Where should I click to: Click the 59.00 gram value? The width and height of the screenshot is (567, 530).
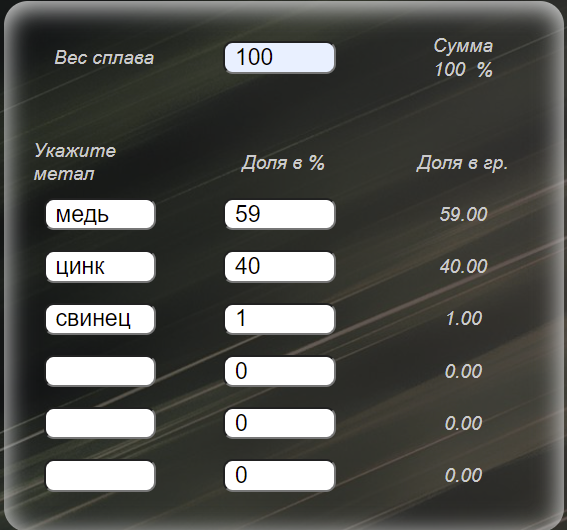point(464,214)
